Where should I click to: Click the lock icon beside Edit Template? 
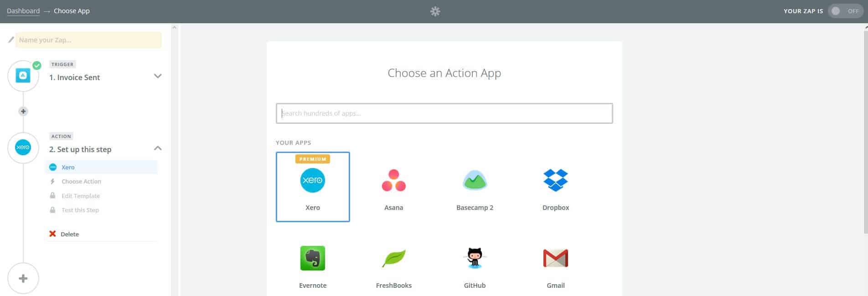(x=52, y=195)
